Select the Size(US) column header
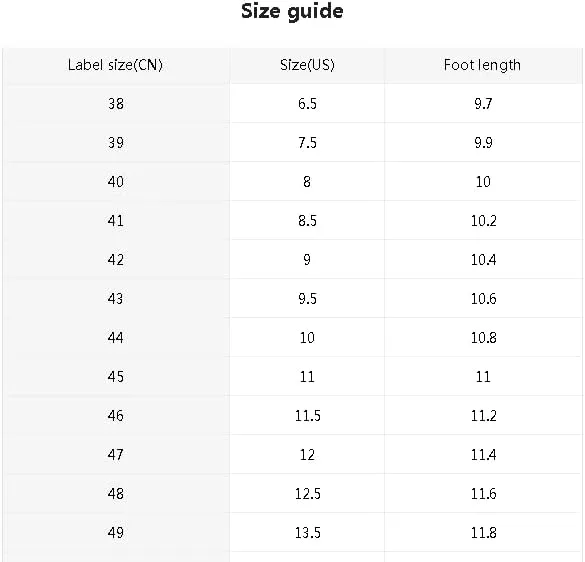The image size is (585, 562). (x=307, y=65)
